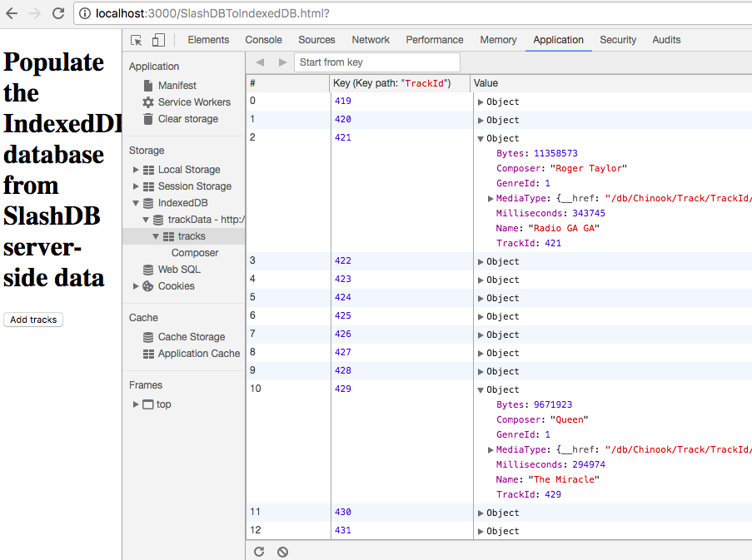Image resolution: width=752 pixels, height=560 pixels.
Task: Go back using the browser back arrow
Action: [x=12, y=13]
